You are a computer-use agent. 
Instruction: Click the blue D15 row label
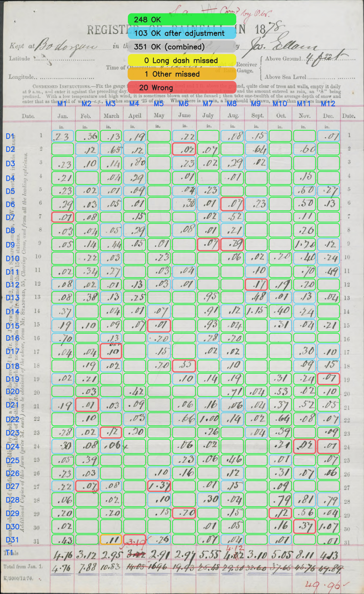point(13,326)
